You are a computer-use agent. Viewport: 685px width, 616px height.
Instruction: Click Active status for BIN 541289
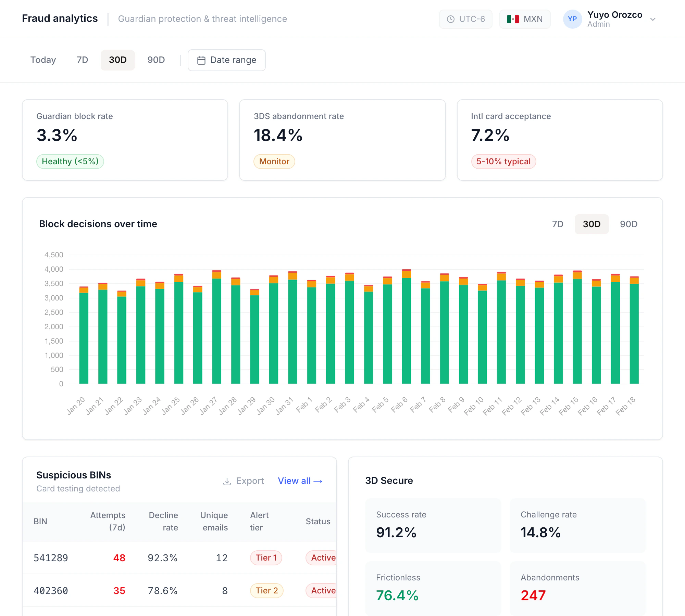321,558
